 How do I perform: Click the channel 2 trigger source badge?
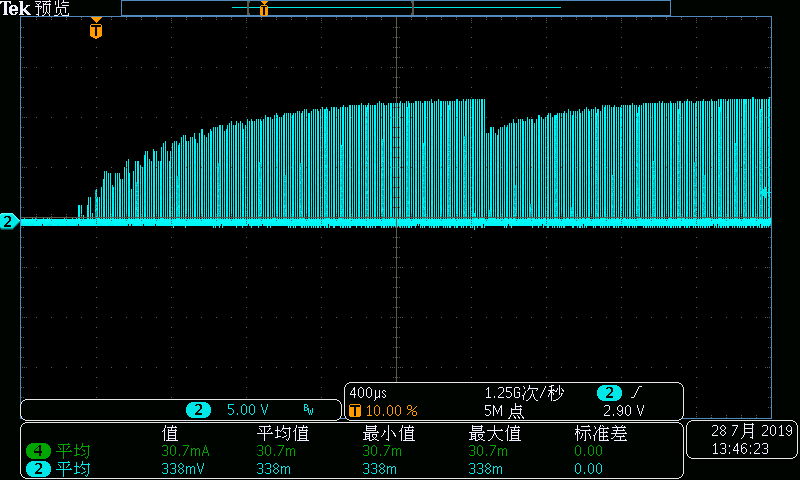coord(609,393)
